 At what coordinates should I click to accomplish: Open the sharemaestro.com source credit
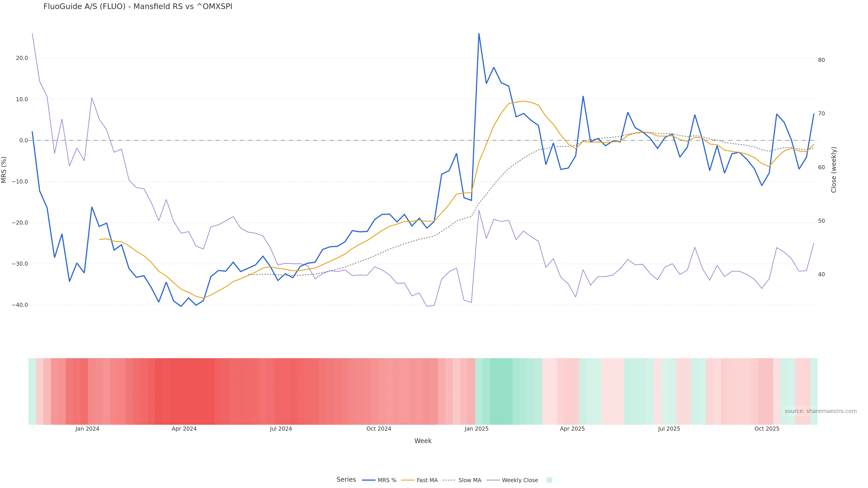click(x=821, y=411)
